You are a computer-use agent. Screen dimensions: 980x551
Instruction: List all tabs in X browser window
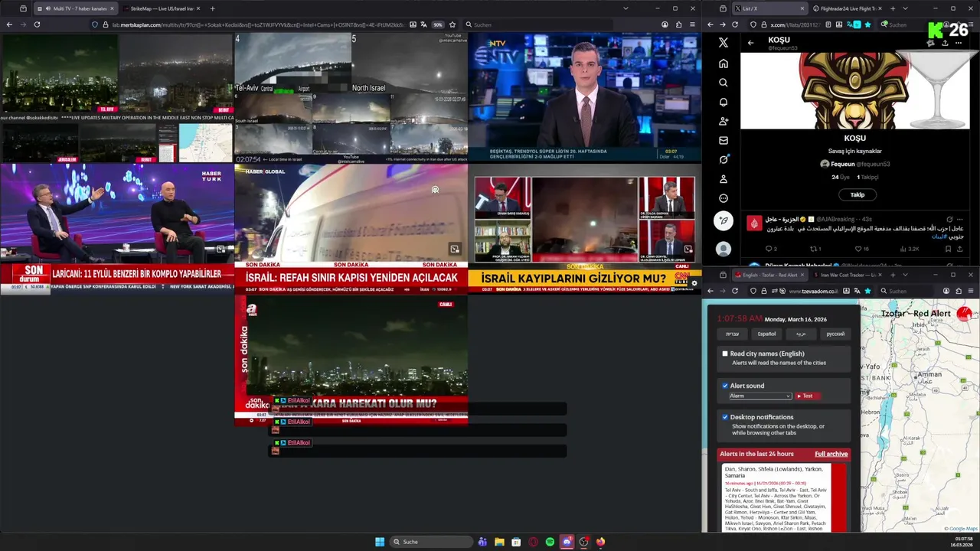[904, 8]
